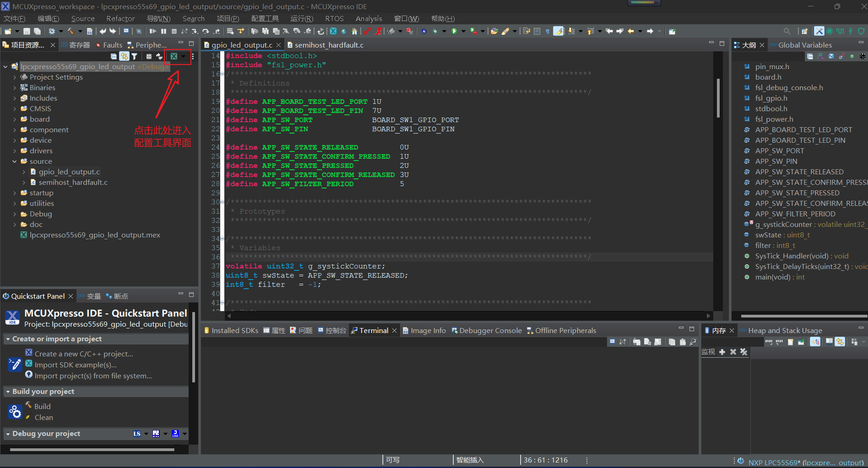
Task: Switch to the green chip Pins perspective icon
Action: (x=830, y=31)
